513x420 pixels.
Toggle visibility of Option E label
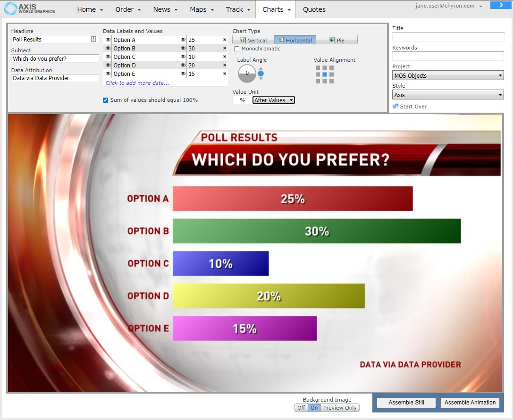pyautogui.click(x=108, y=74)
